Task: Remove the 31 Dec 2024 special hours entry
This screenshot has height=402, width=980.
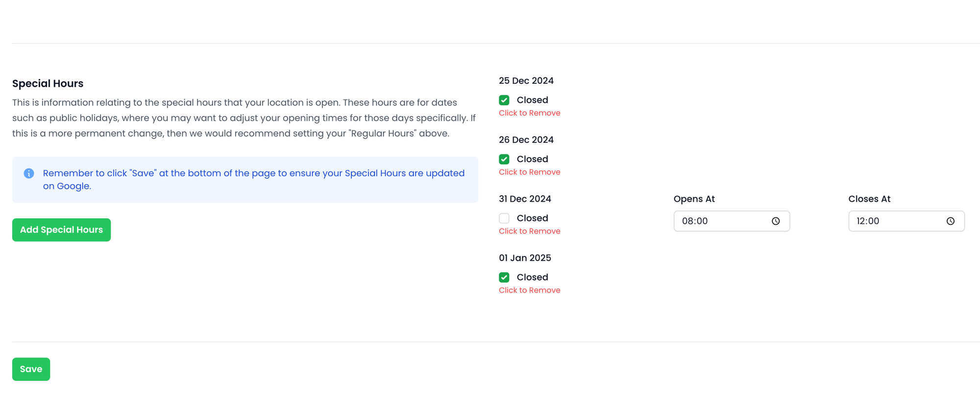Action: click(529, 231)
